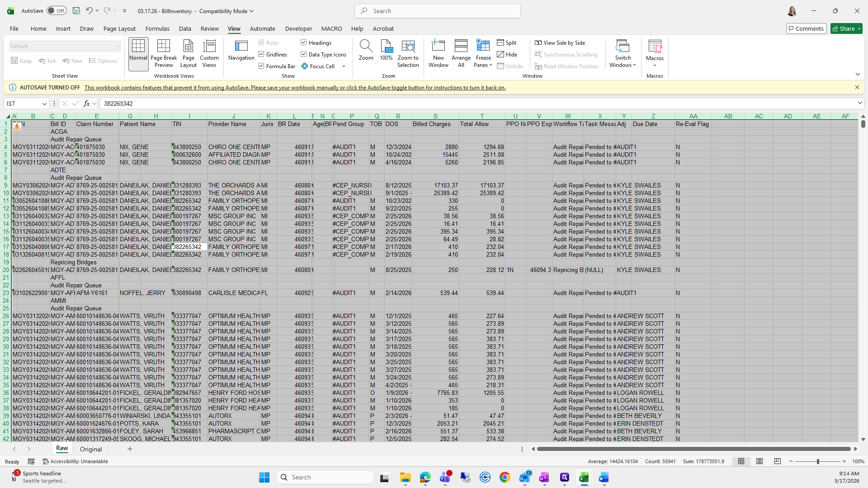Click Zoom to Selection icon
This screenshot has width=868, height=488.
pyautogui.click(x=408, y=53)
